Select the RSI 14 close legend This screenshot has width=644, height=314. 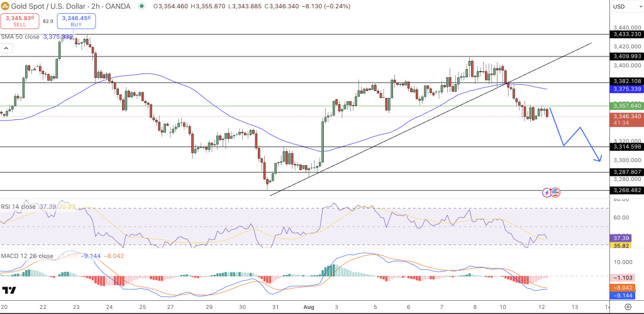point(18,207)
